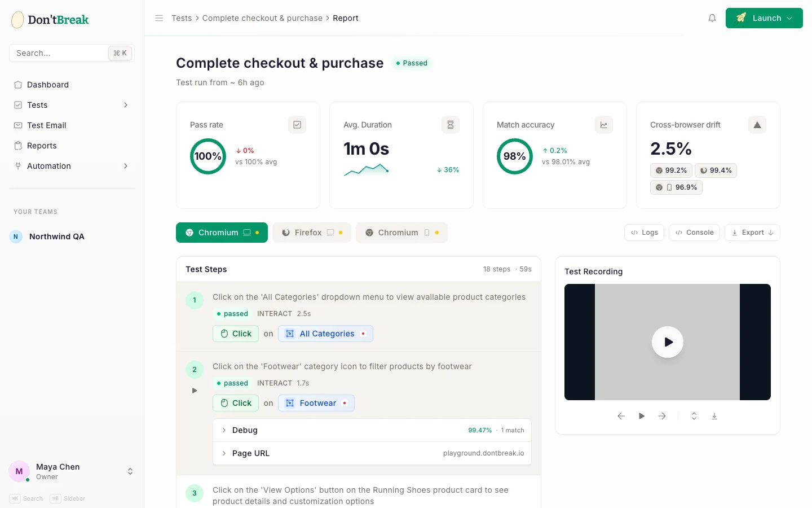Focus the Search input field
The image size is (812, 508).
(72, 53)
